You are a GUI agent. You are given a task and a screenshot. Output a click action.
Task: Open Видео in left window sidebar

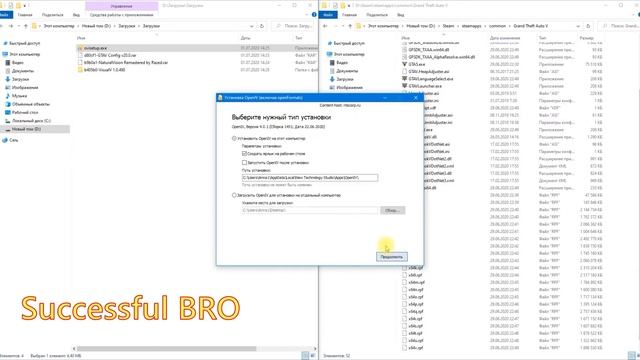[x=18, y=62]
